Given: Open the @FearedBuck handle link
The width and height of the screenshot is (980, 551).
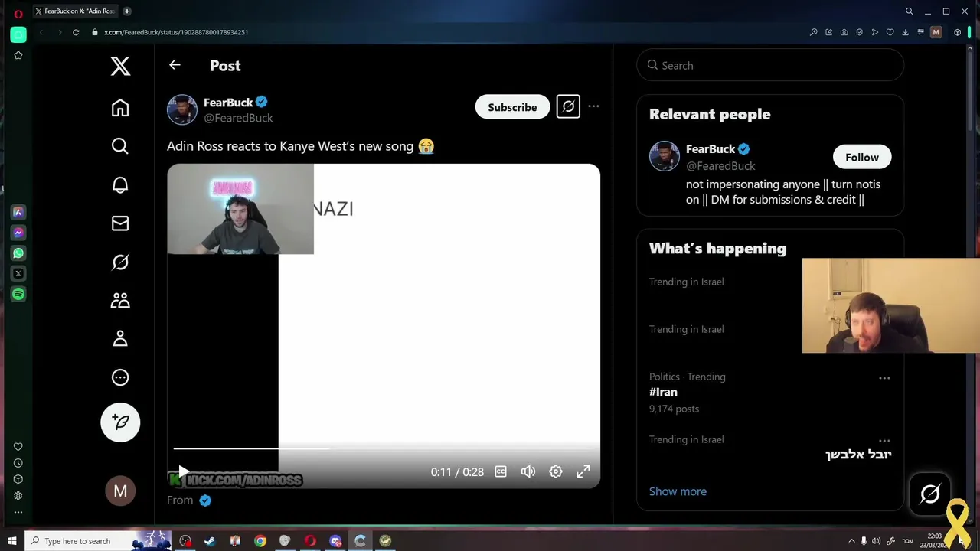Looking at the screenshot, I should [x=238, y=118].
